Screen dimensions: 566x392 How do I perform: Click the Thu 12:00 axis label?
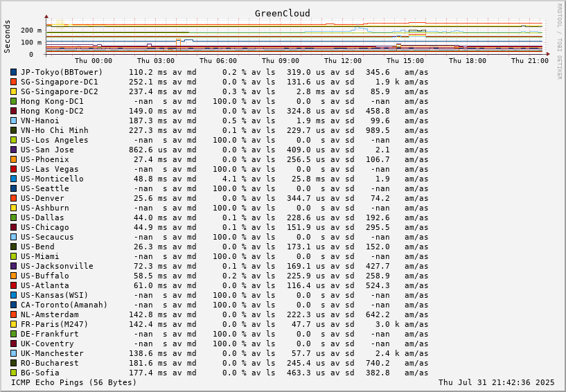tap(343, 61)
